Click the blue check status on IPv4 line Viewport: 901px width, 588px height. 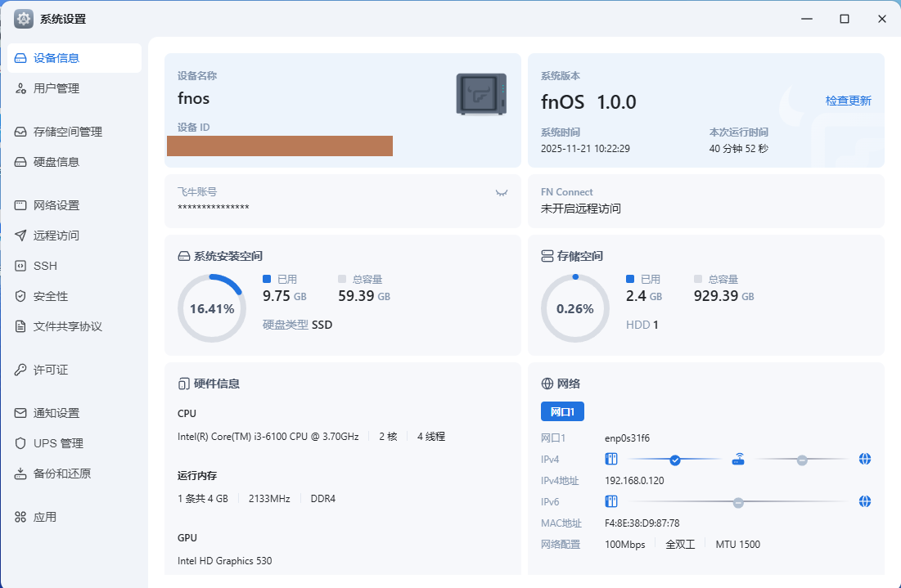pos(675,460)
